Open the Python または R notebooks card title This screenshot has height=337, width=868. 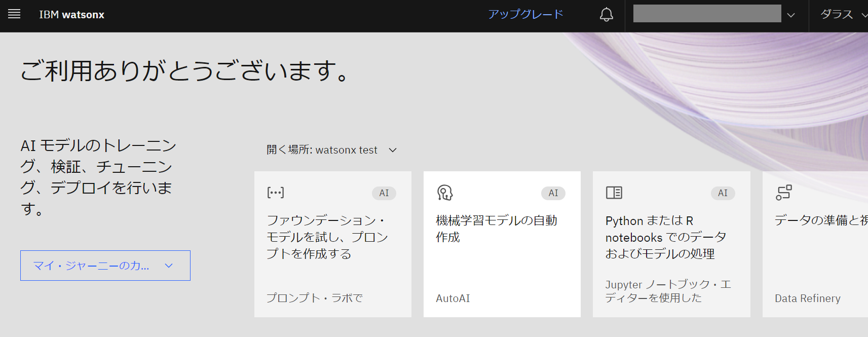(x=665, y=237)
